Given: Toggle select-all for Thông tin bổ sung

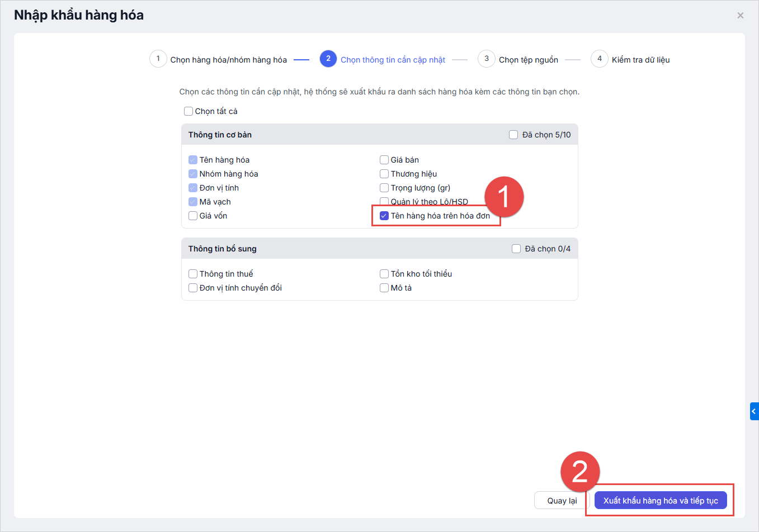Looking at the screenshot, I should click(516, 249).
